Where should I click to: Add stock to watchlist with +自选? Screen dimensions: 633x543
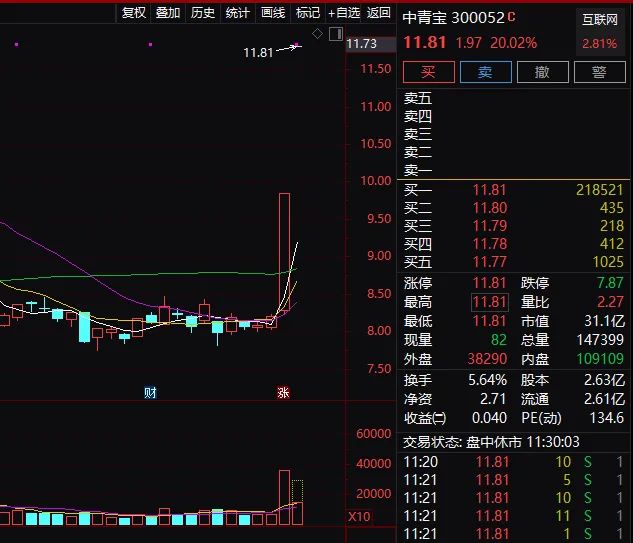pos(344,13)
